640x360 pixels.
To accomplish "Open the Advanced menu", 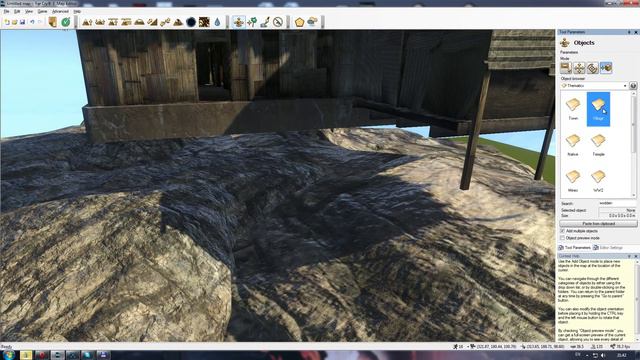I will (x=60, y=11).
